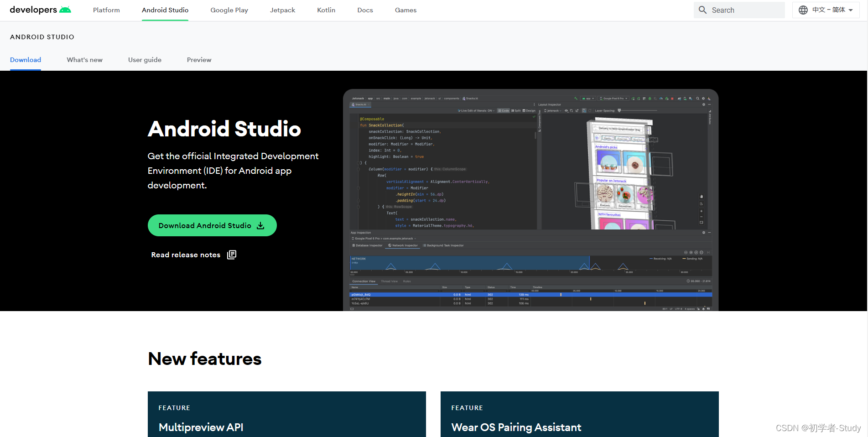This screenshot has width=868, height=437.
Task: Open the Platform nav item
Action: point(106,10)
